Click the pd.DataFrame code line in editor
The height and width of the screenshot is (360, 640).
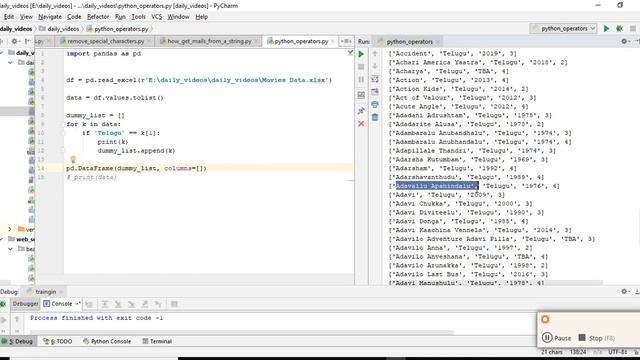(x=136, y=168)
